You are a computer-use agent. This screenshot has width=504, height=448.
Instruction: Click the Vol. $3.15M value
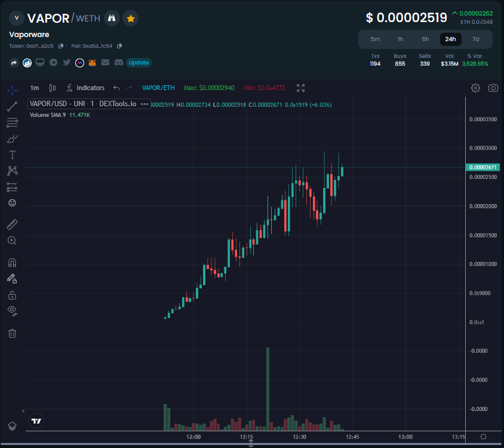[x=449, y=64]
